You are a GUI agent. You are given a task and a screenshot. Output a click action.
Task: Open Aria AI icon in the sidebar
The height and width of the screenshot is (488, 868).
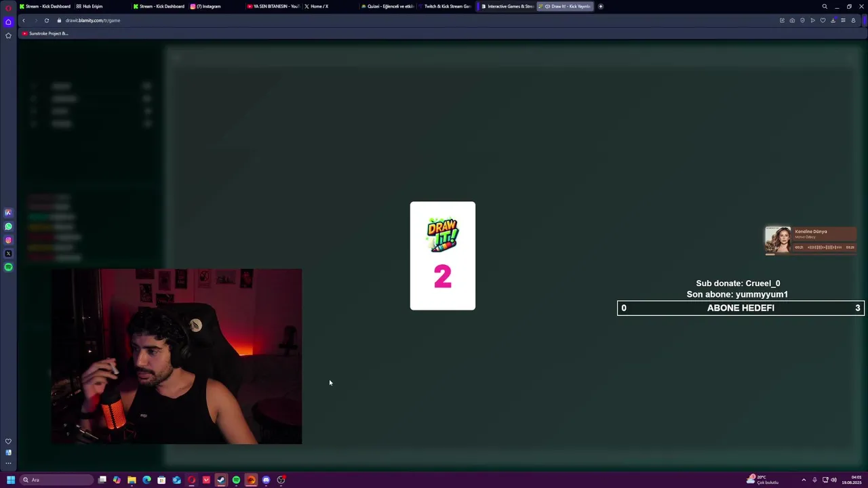[x=8, y=213]
